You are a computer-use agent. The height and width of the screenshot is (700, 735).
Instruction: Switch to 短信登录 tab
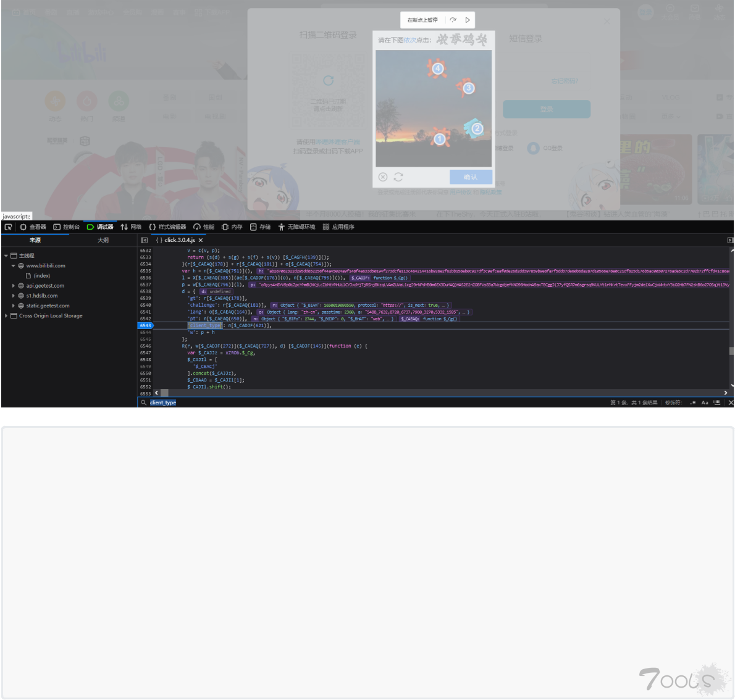pos(526,39)
